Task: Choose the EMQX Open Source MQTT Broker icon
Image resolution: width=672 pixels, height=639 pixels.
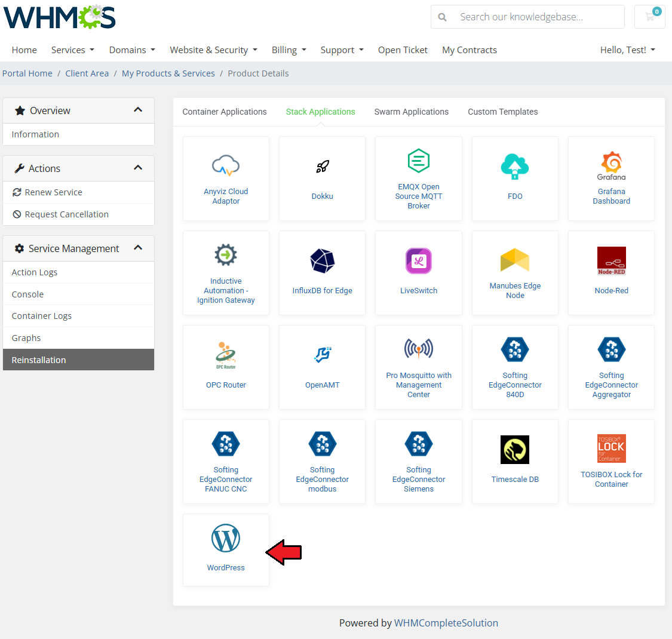Action: tap(418, 161)
